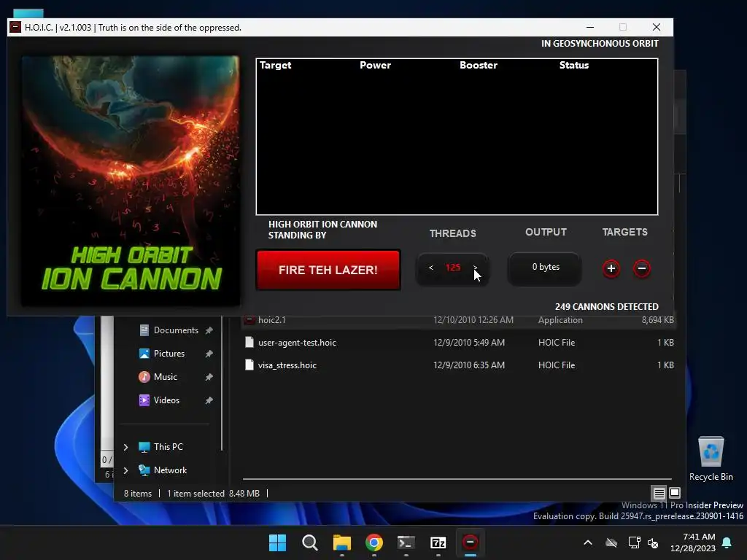This screenshot has height=560, width=747.
Task: Switch Explorer to large icons view
Action: [x=675, y=493]
